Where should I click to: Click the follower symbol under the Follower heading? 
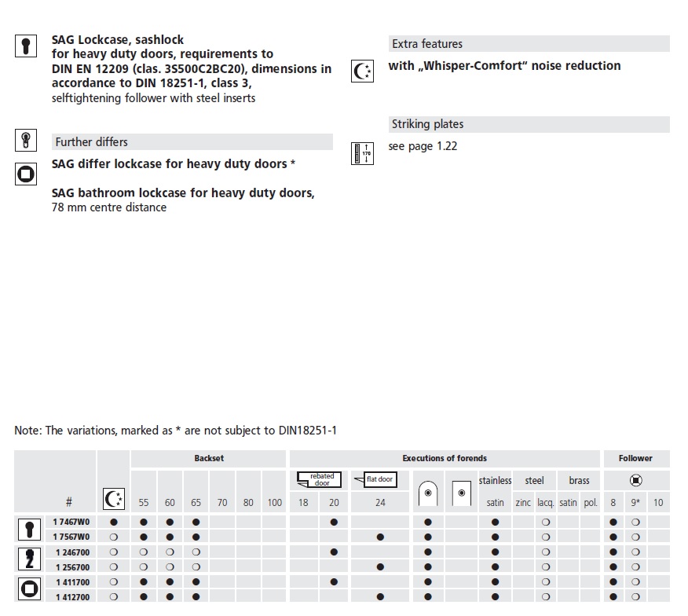pos(636,480)
